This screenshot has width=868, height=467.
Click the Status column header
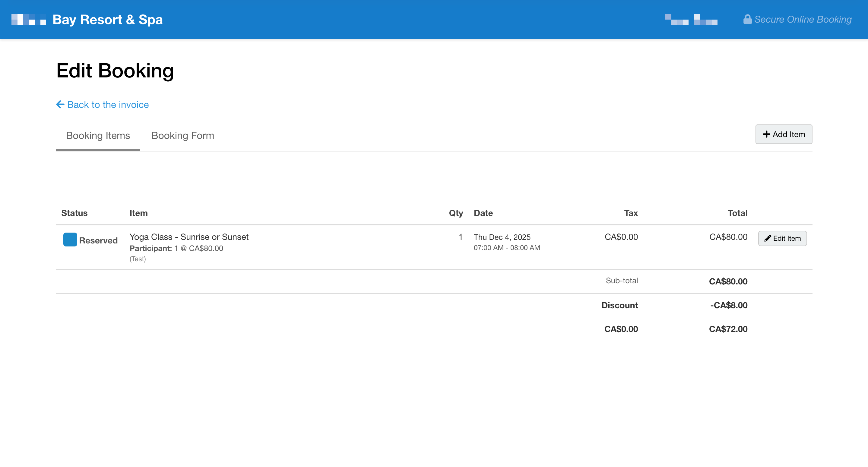[74, 213]
